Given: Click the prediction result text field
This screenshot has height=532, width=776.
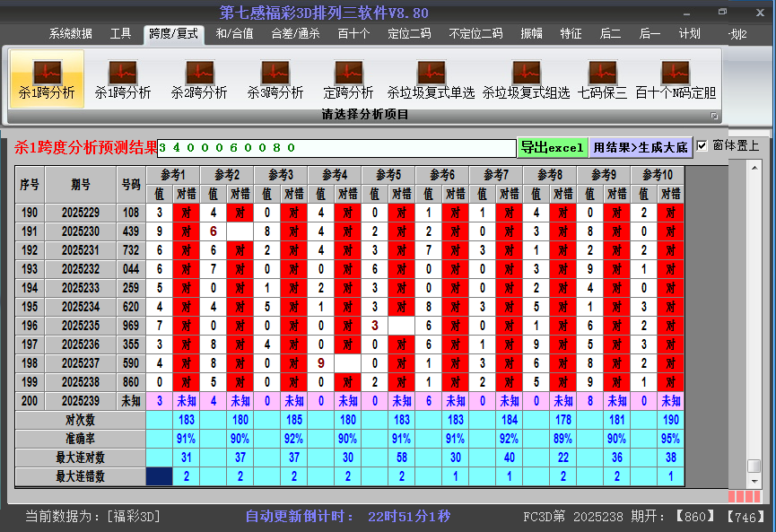Looking at the screenshot, I should pyautogui.click(x=336, y=147).
